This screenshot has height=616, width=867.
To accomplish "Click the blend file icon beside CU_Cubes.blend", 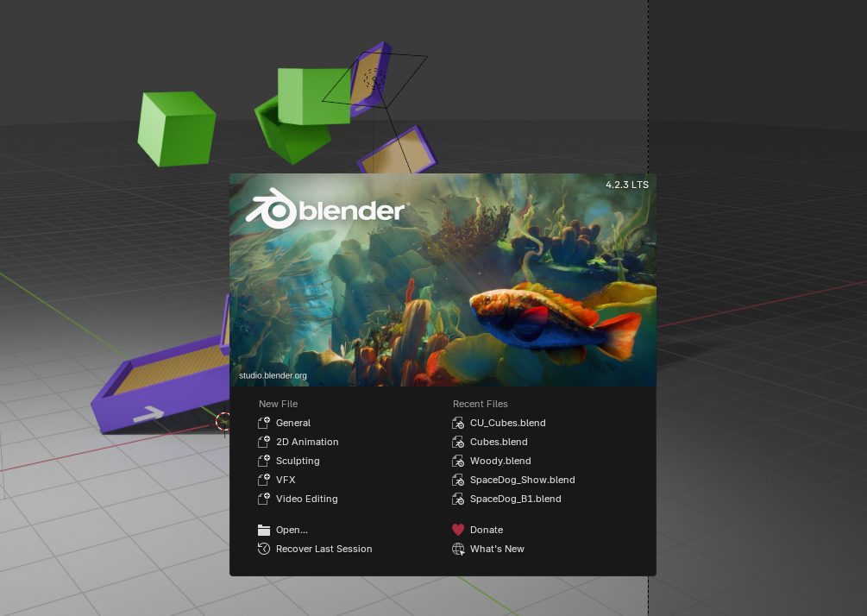I will (458, 423).
